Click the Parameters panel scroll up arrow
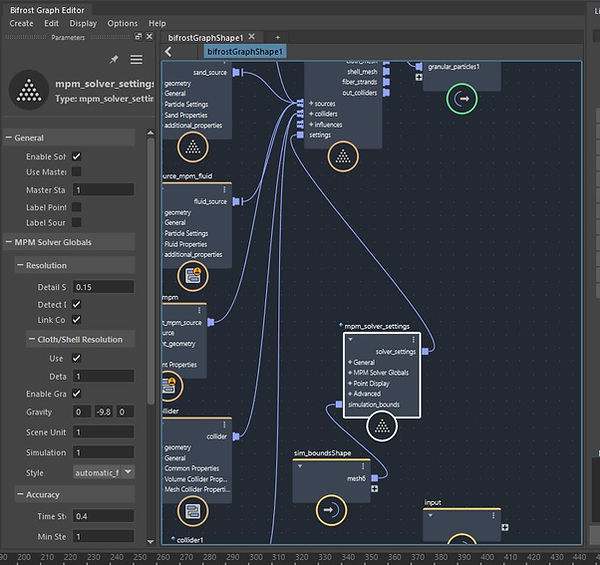The width and height of the screenshot is (600, 565). pyautogui.click(x=150, y=133)
